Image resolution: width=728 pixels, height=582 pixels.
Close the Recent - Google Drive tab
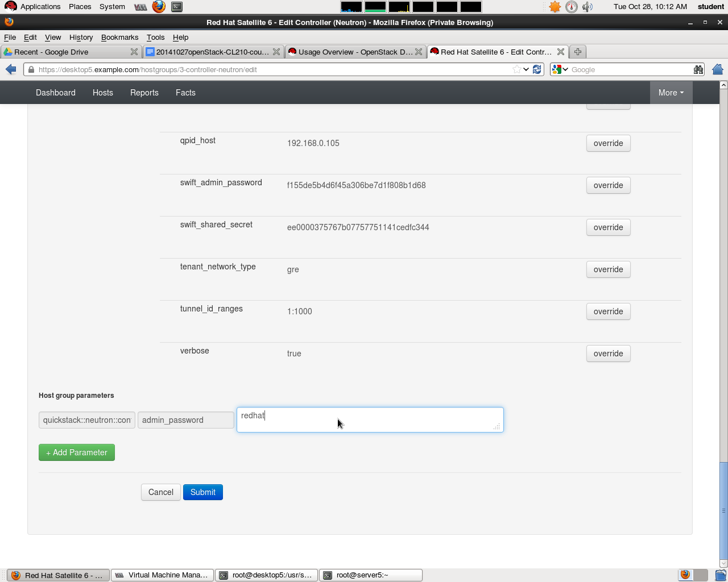[134, 52]
